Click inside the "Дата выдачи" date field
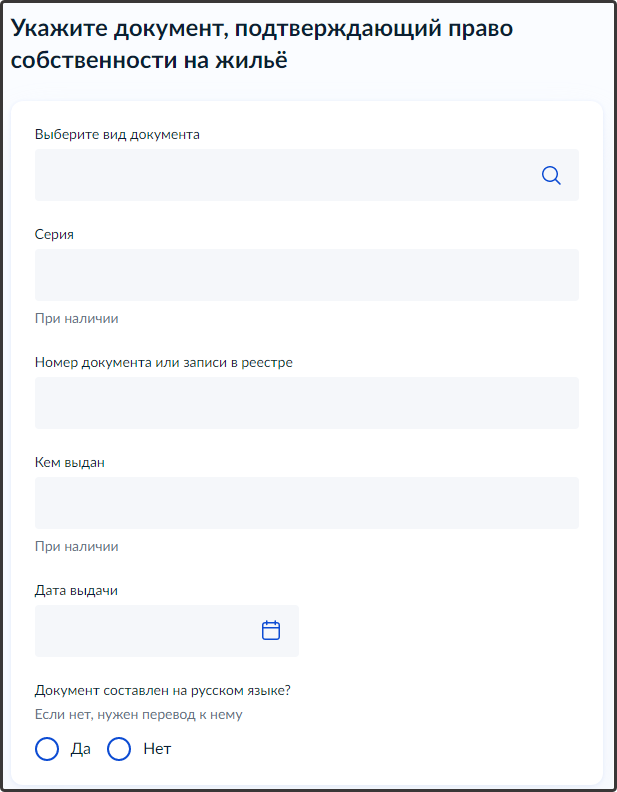Screen dimensions: 617x792 [x=145, y=631]
